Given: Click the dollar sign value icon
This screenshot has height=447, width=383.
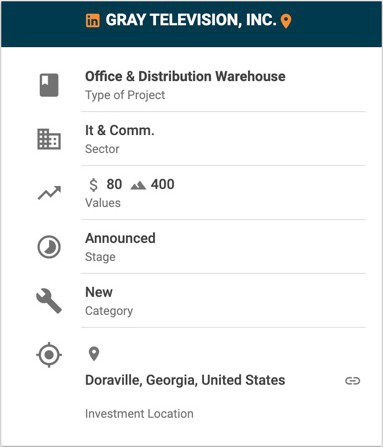Looking at the screenshot, I should (x=94, y=184).
